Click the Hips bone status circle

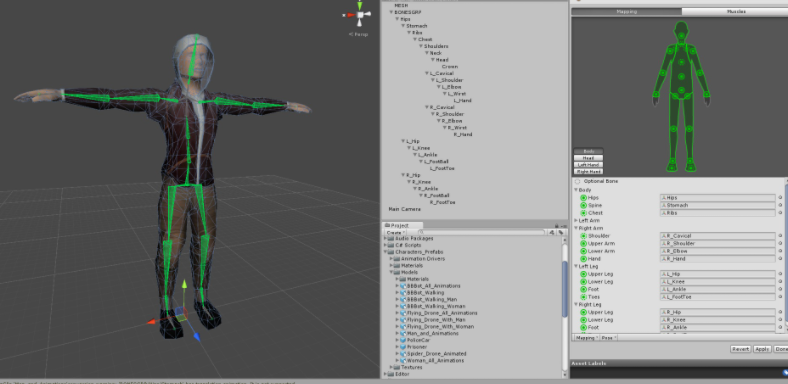[583, 198]
